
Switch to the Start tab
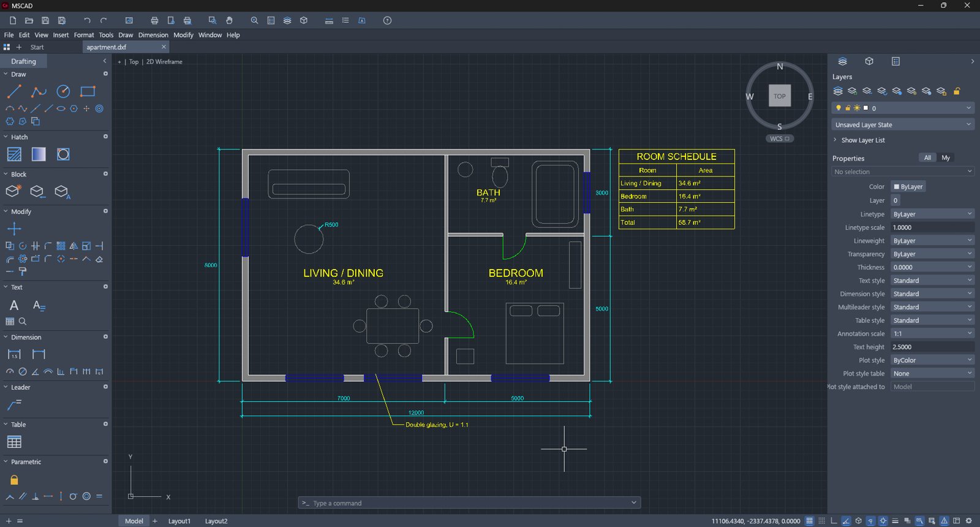click(37, 47)
